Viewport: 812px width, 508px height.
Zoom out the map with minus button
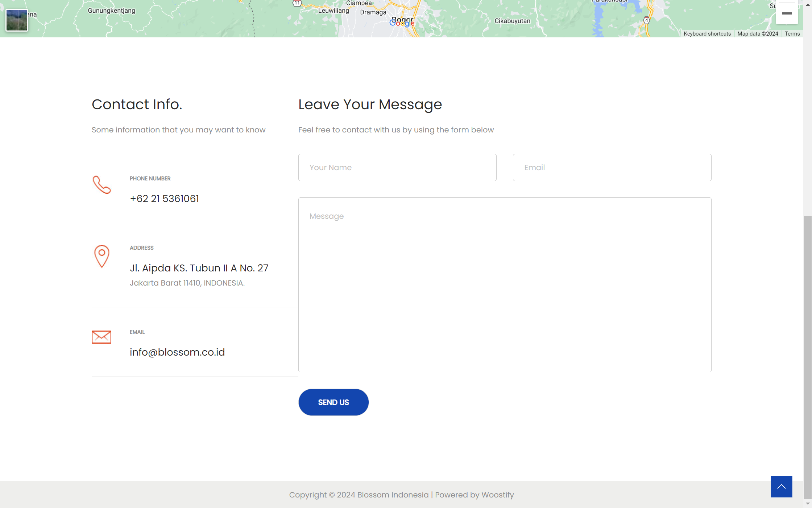pyautogui.click(x=787, y=13)
